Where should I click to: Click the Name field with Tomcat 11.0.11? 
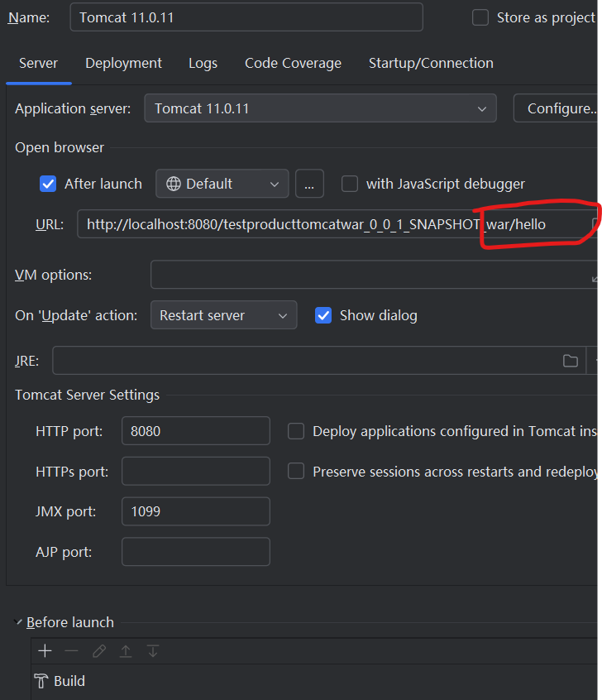(x=246, y=17)
